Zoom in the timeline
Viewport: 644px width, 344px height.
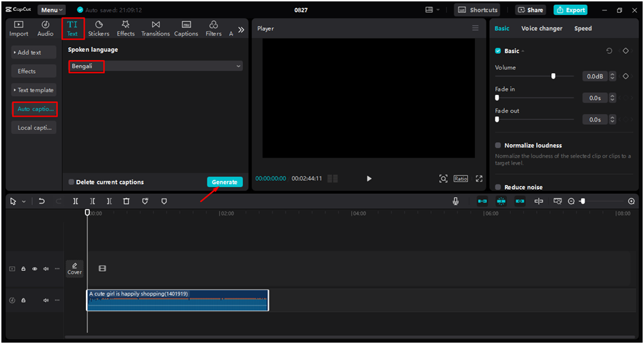click(x=632, y=201)
